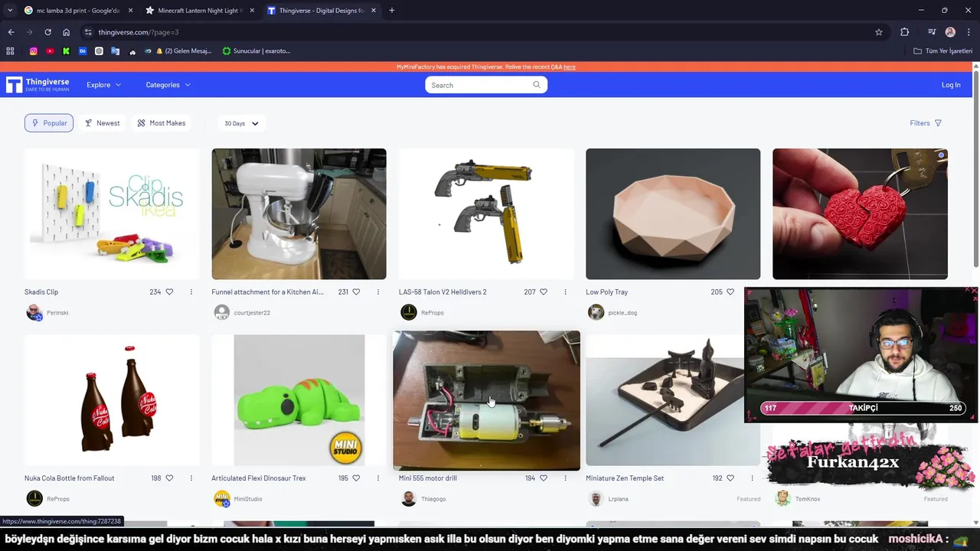
Task: Open the Nuka Cola Bottle thumbnail
Action: [112, 400]
